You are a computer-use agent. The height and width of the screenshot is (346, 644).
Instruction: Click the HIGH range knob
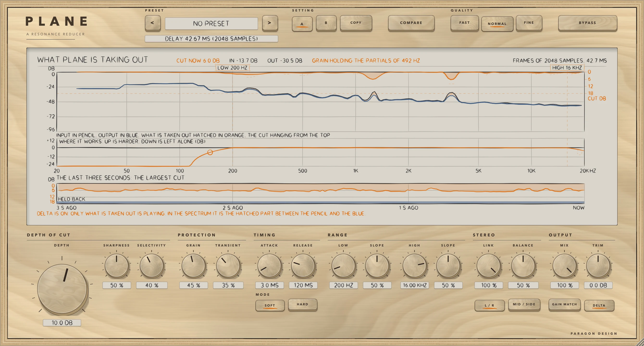tap(415, 266)
